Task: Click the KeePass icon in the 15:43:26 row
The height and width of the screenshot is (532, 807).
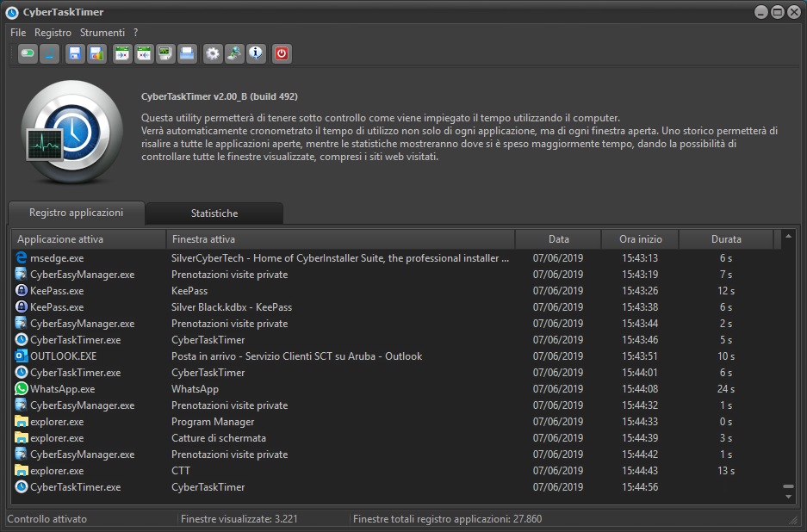Action: 22,291
